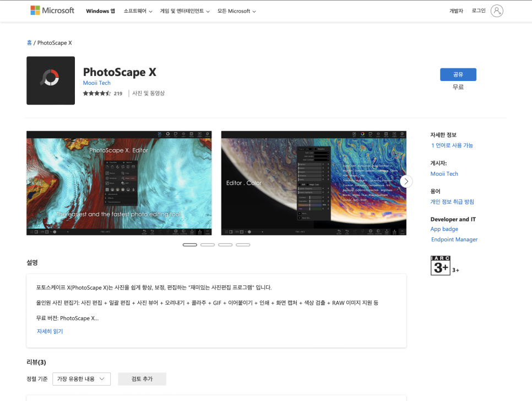Open the Editor Color screenshot
The image size is (532, 401).
click(x=314, y=183)
